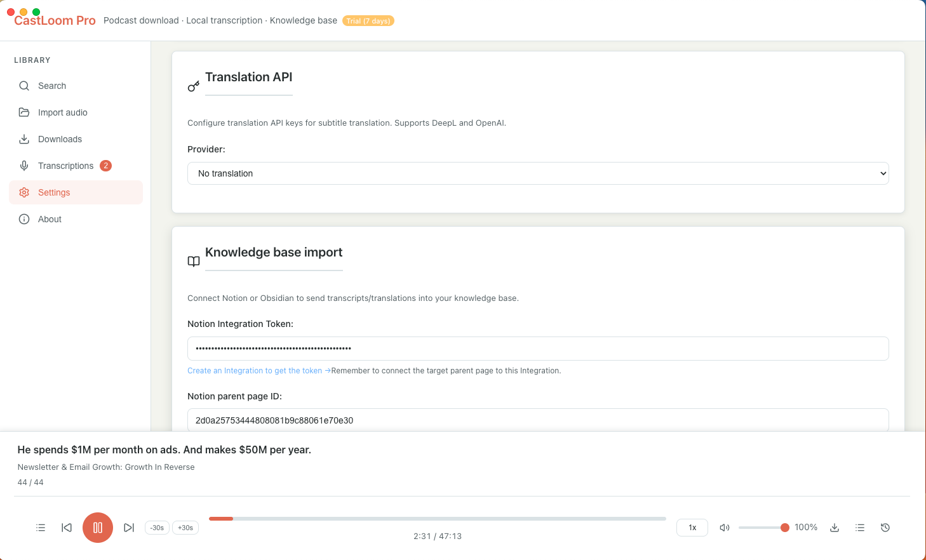Screen dimensions: 926x560
Task: Select Import audio in the sidebar
Action: pyautogui.click(x=63, y=112)
